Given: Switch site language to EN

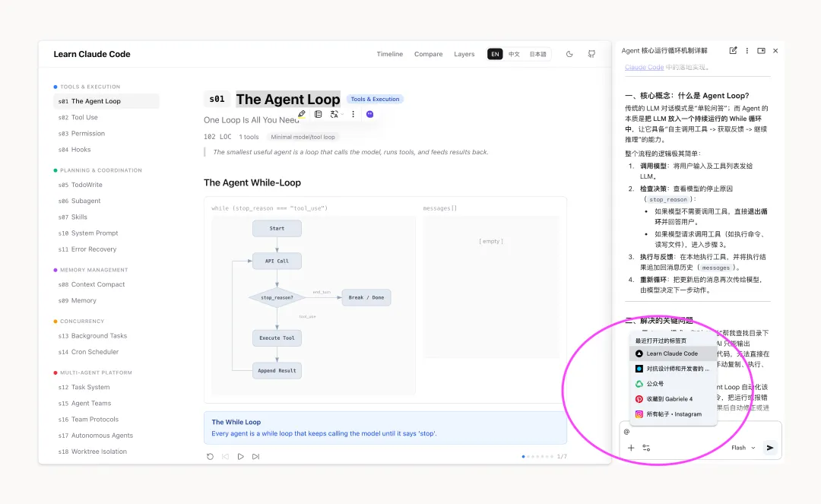Looking at the screenshot, I should click(495, 54).
